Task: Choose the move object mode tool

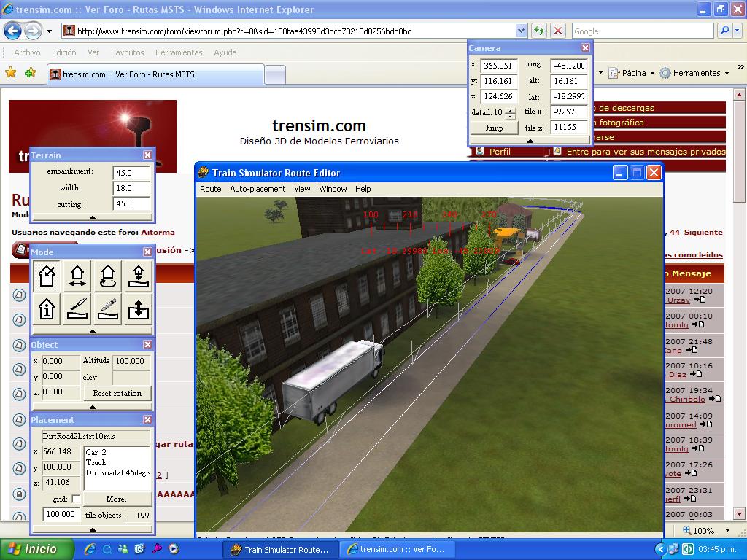Action: [77, 276]
